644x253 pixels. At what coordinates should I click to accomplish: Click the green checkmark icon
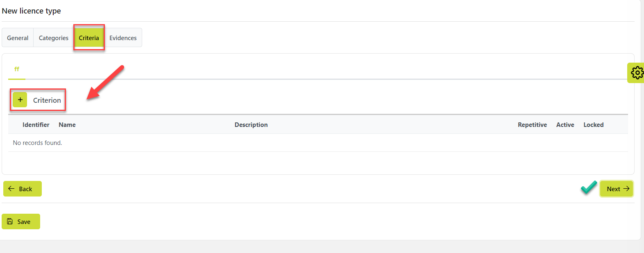589,187
